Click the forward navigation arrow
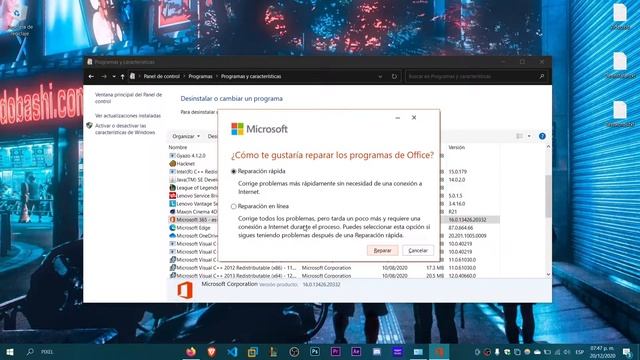This screenshot has width=640, height=360. pos(104,76)
